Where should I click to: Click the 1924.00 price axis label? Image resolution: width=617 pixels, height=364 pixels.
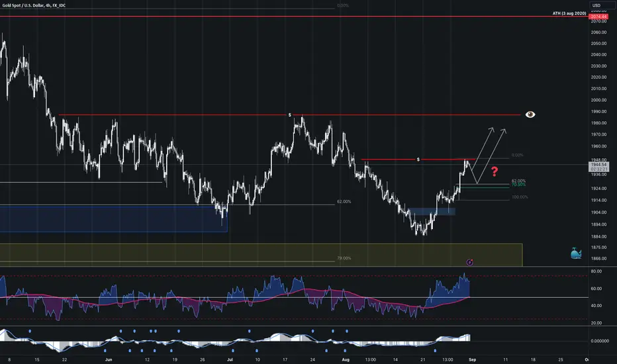[x=598, y=189]
